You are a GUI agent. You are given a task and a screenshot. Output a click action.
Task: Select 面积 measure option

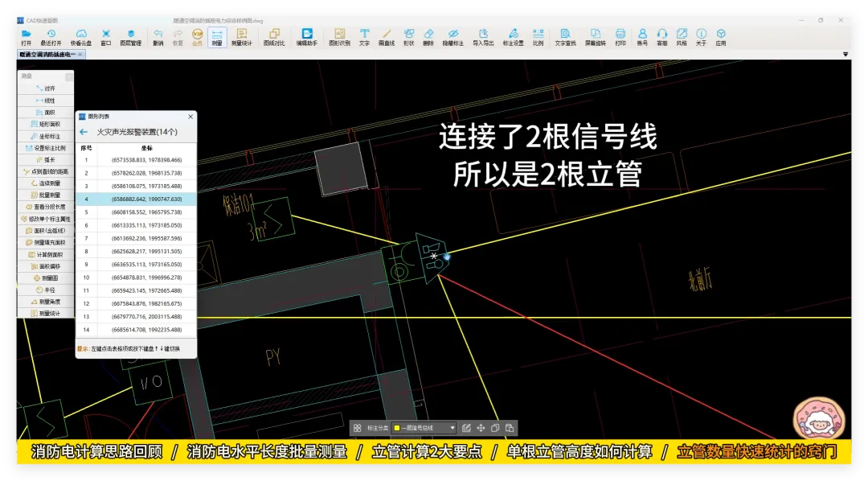[x=45, y=113]
